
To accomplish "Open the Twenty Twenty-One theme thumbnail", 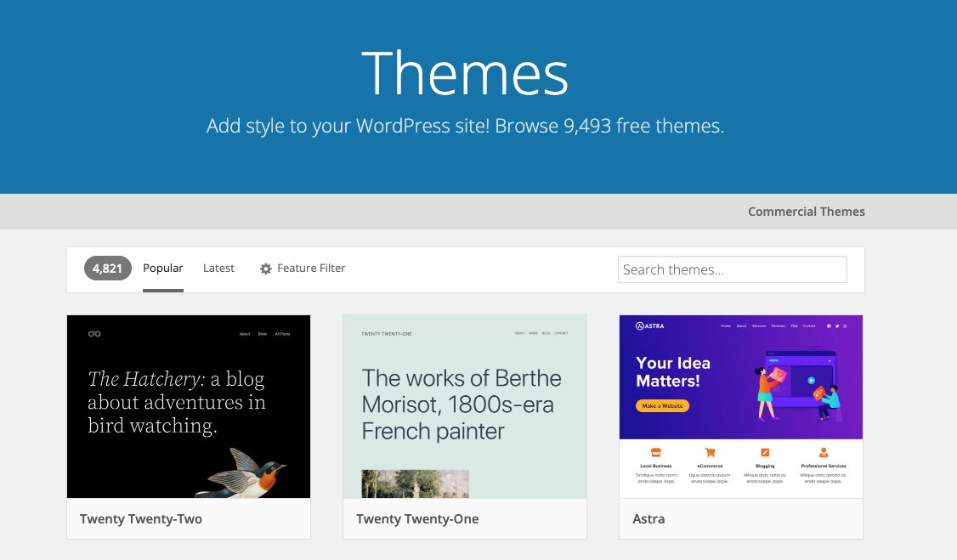I will click(464, 406).
